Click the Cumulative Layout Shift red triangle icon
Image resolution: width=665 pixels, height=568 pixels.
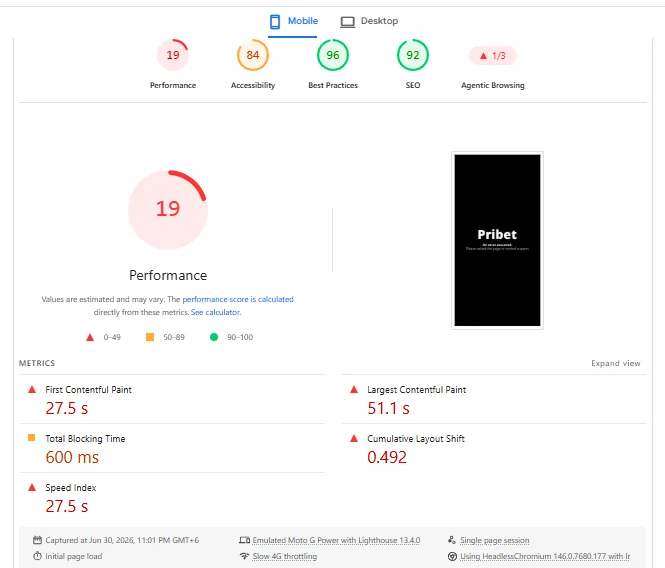(x=354, y=438)
